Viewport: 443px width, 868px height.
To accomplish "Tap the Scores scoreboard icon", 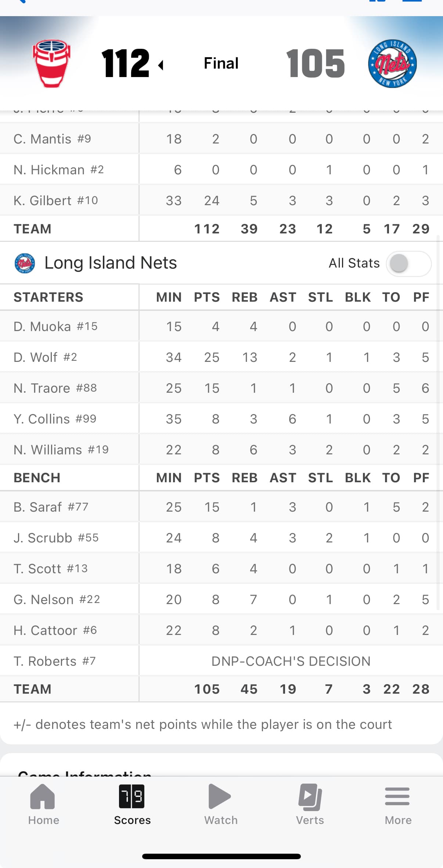I will [132, 796].
